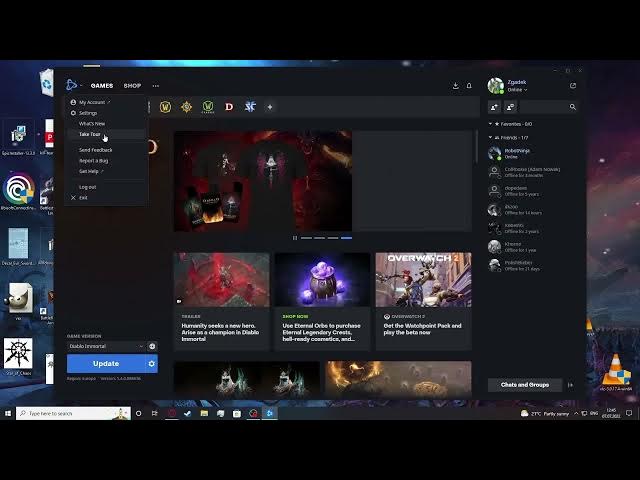Click the main content scrollbar
640x480 pixels.
click(476, 147)
